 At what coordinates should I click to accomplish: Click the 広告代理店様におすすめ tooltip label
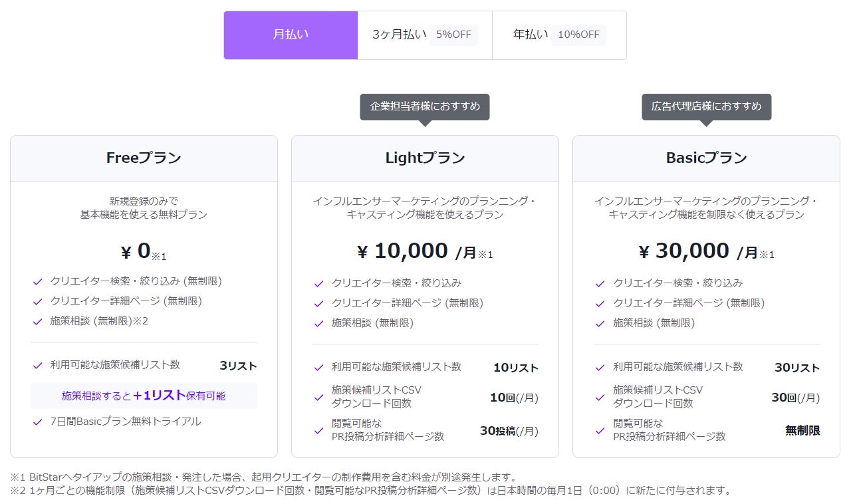(706, 106)
